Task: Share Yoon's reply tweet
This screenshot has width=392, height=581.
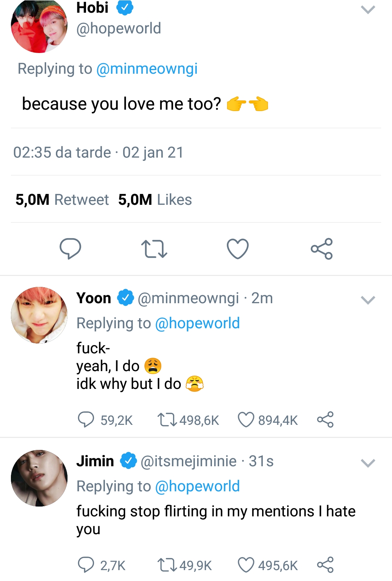Action: (x=325, y=420)
